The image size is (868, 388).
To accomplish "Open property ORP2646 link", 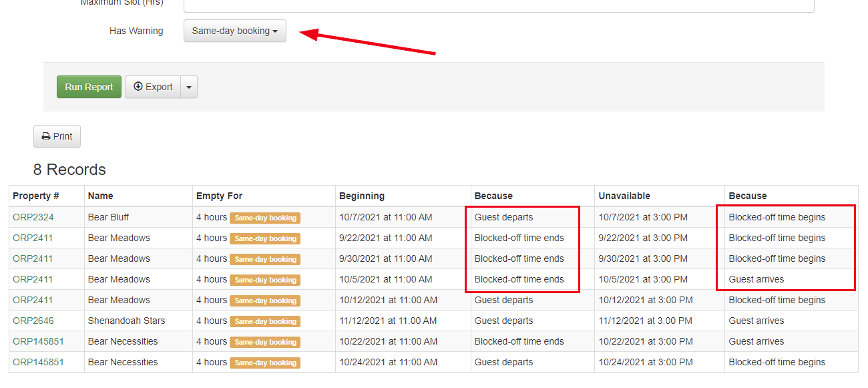I will tap(33, 321).
